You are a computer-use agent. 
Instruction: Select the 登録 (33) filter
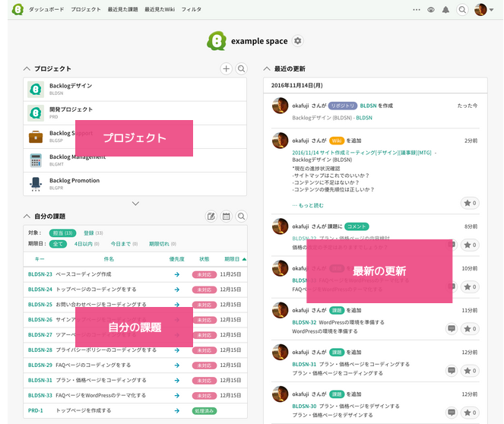pyautogui.click(x=94, y=233)
